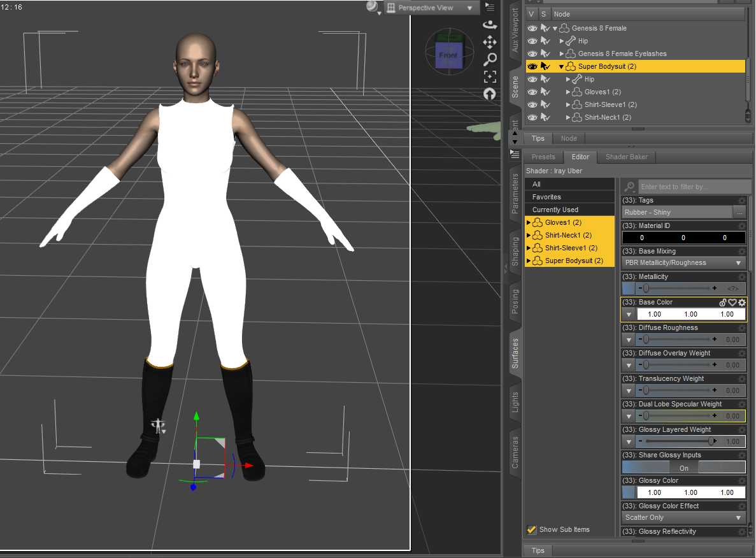The height and width of the screenshot is (558, 756).
Task: Expand Gloves1 (2) in Surfaces list
Action: 529,222
